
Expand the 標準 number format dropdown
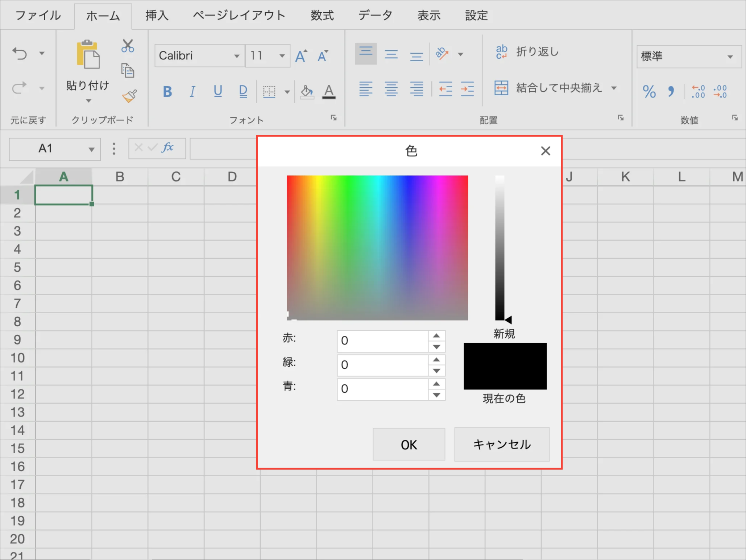tap(730, 57)
